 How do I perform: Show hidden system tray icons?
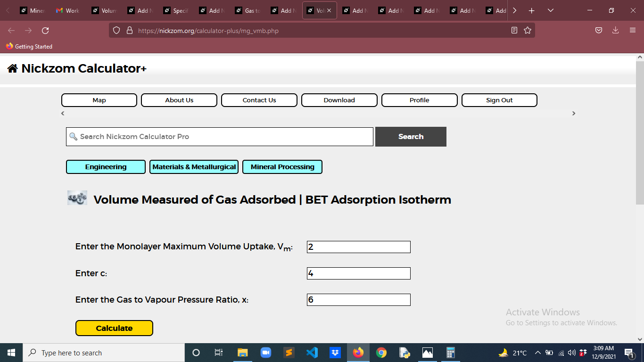537,353
